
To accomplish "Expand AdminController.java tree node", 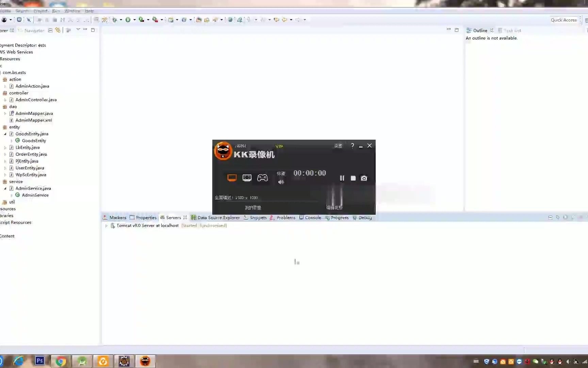I will tap(5, 100).
